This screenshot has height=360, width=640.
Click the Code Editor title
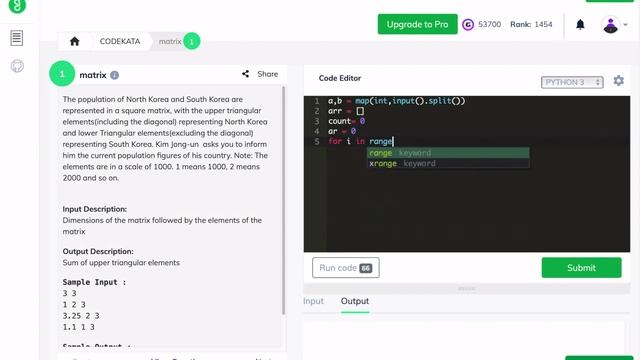coord(340,78)
